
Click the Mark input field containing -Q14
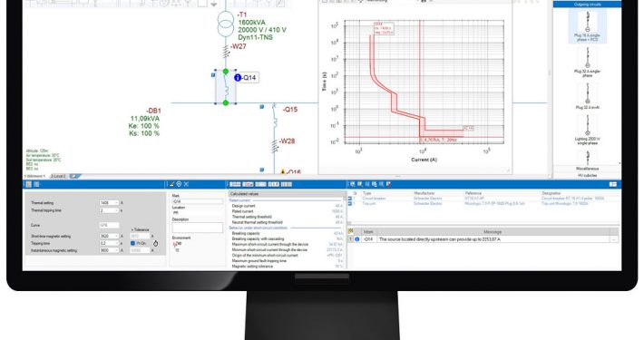(x=197, y=201)
